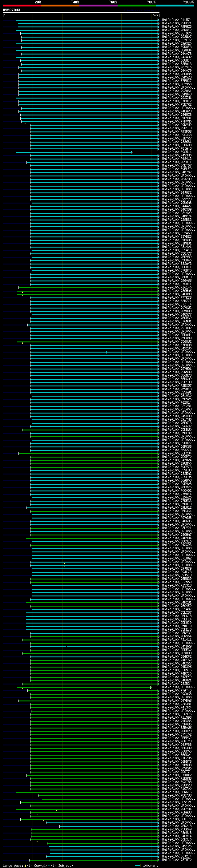Open hit UniRef100_Q568W2

point(177,342)
